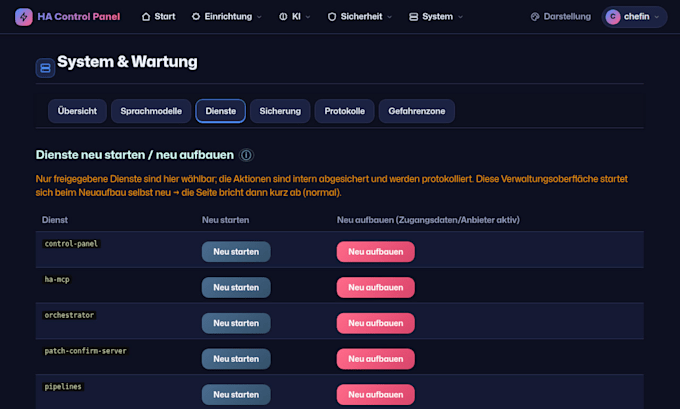680x409 pixels.
Task: Rebuild the ha-mcp service
Action: [376, 288]
